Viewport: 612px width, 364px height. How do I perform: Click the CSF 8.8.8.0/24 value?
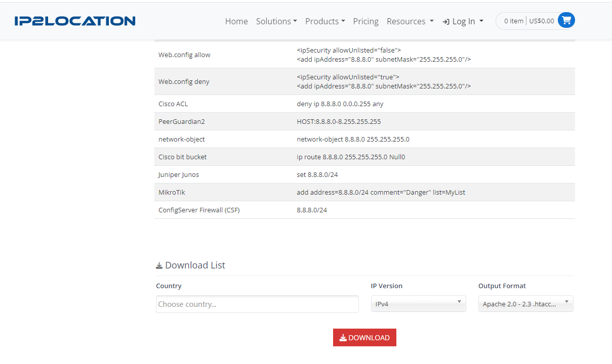click(312, 210)
